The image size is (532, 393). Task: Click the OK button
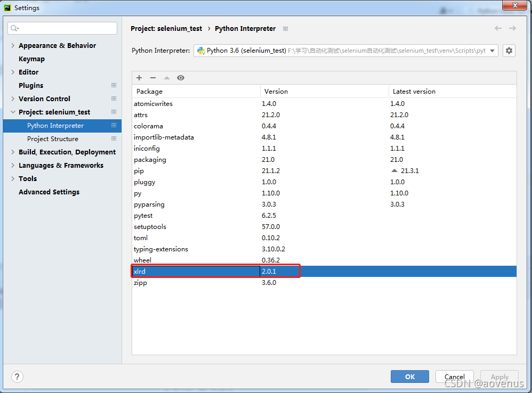(x=409, y=376)
